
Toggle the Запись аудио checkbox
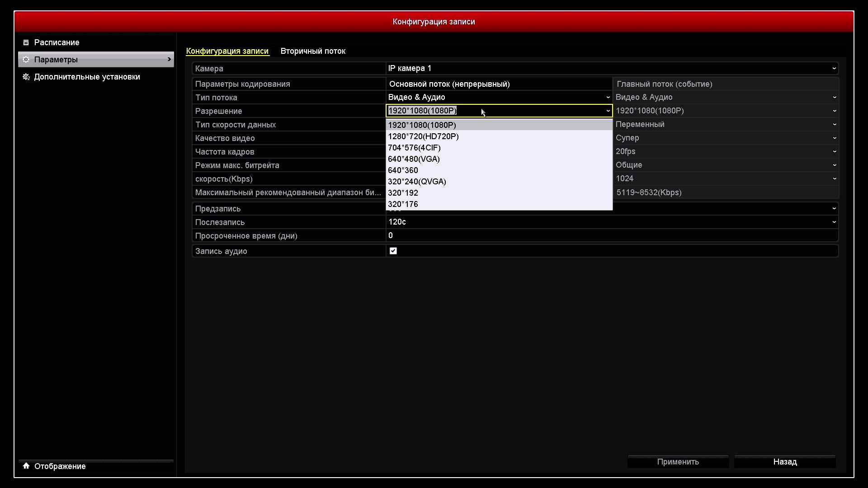393,251
